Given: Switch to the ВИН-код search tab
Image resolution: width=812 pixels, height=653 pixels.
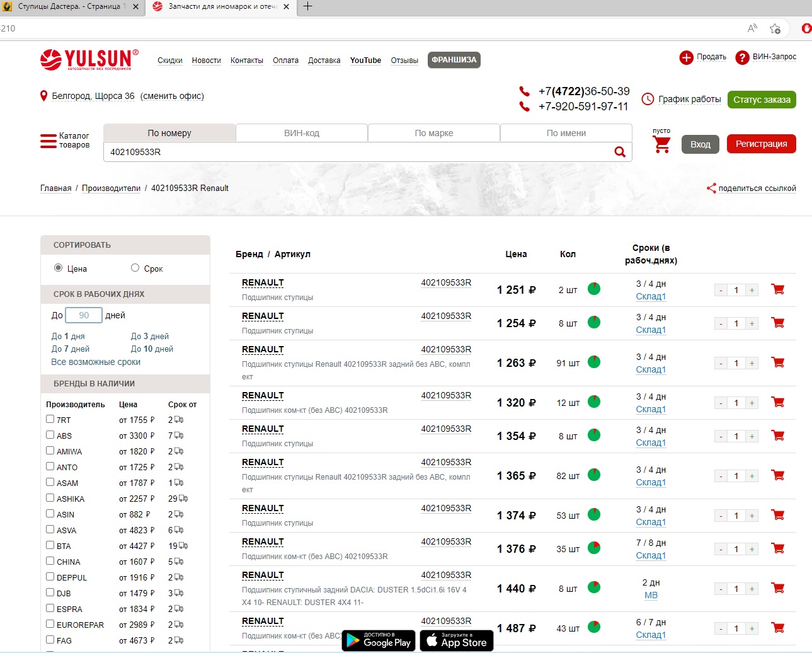Looking at the screenshot, I should 302,133.
